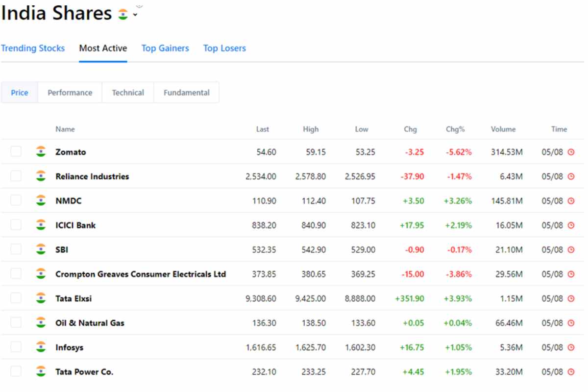Switch to Performance view

[70, 93]
